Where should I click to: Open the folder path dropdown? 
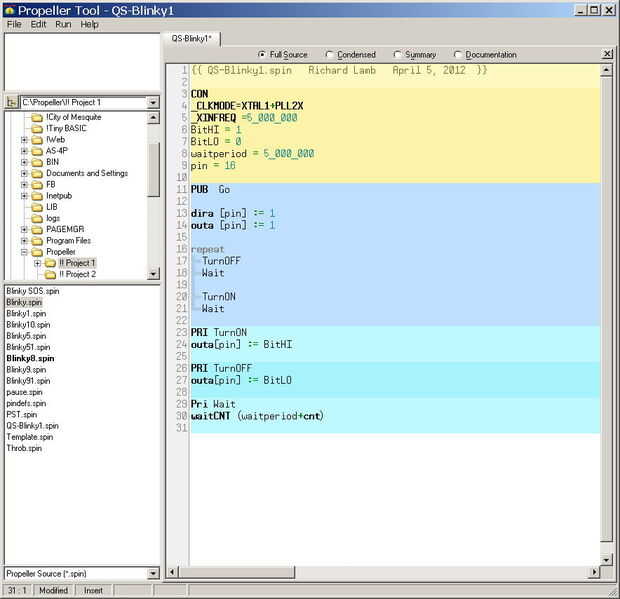point(153,102)
